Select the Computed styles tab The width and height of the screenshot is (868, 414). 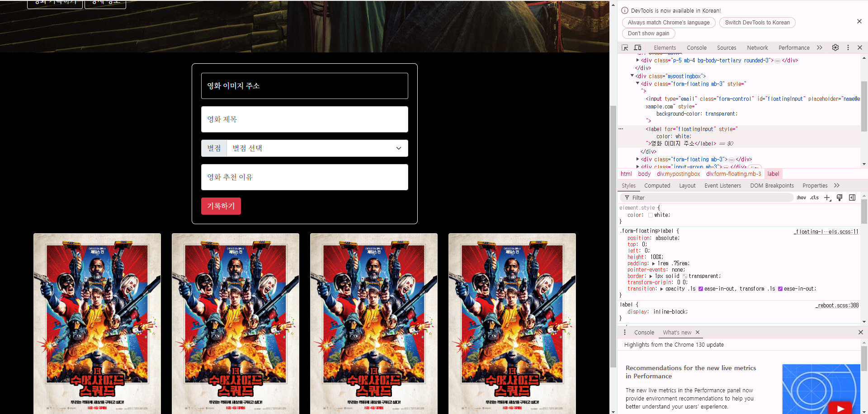tap(657, 185)
